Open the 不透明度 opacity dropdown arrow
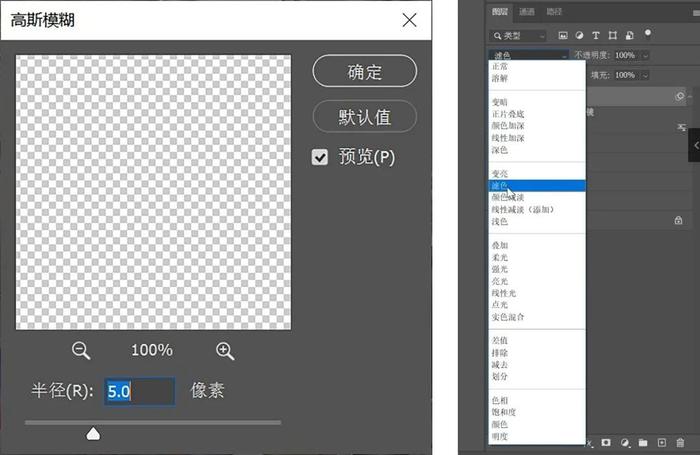Screen dimensions: 700x455 pos(645,55)
